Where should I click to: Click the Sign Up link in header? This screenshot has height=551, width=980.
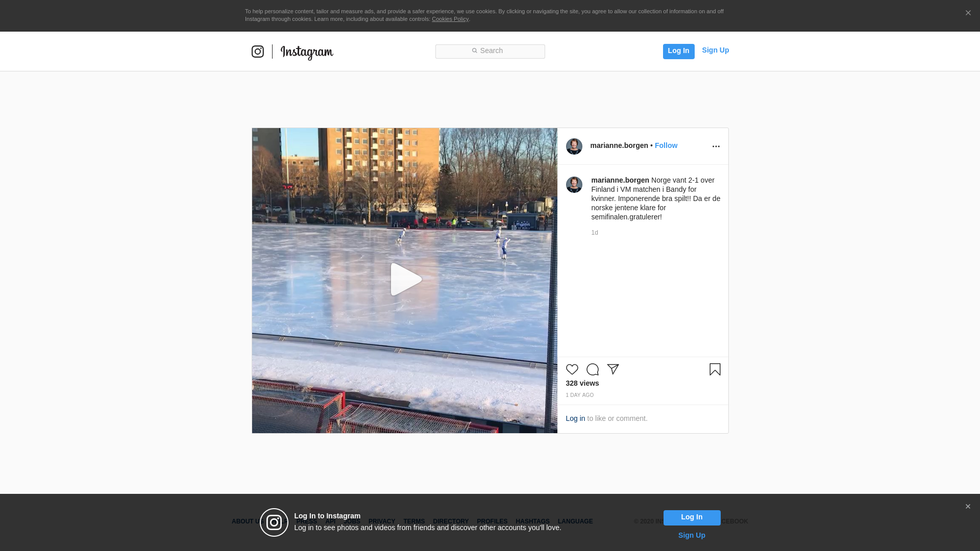point(715,50)
